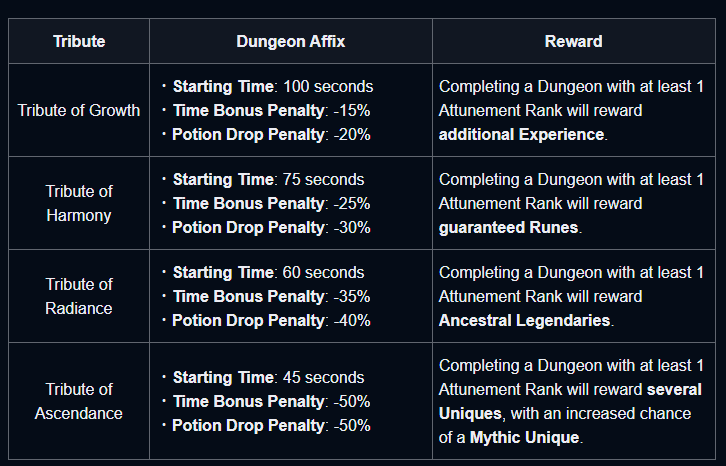Click the Reward column header

pyautogui.click(x=573, y=42)
